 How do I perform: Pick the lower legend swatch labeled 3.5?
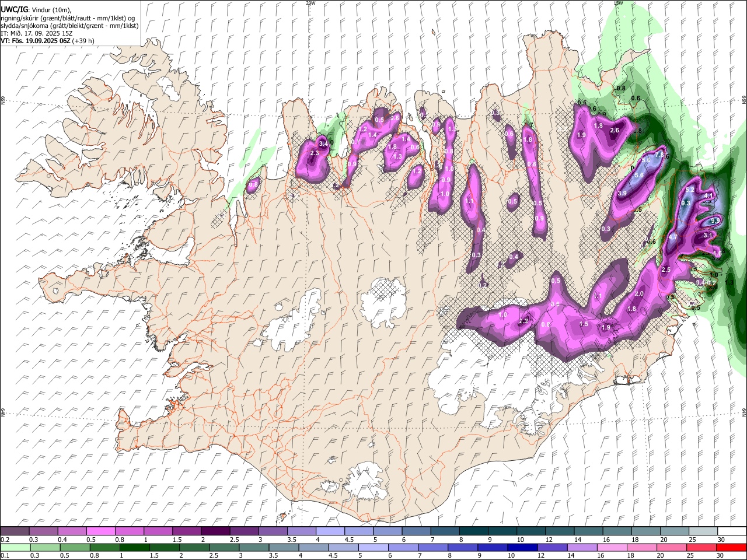click(284, 548)
